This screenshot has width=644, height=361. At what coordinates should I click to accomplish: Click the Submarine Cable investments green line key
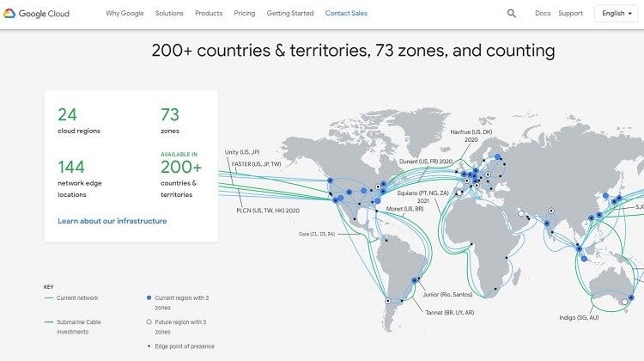click(x=48, y=322)
